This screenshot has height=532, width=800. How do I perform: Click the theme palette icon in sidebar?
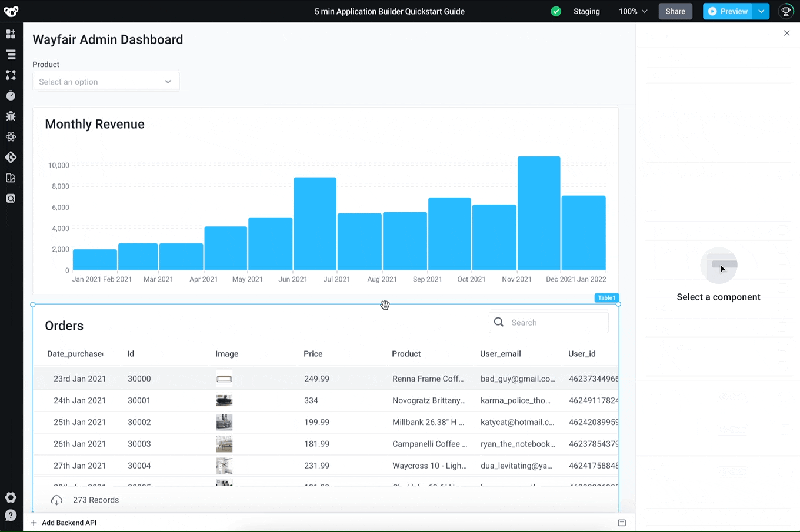[x=11, y=178]
